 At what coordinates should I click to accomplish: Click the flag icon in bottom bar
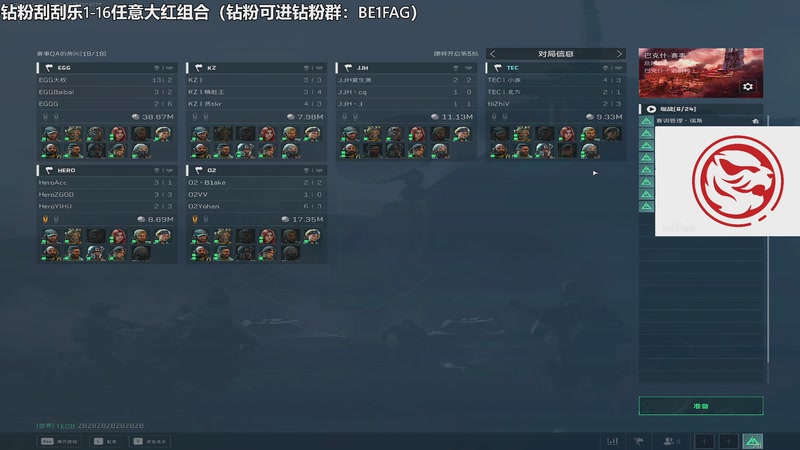point(638,441)
